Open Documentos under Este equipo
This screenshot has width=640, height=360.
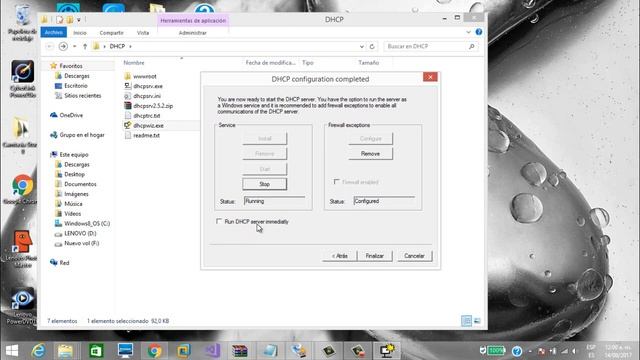tap(80, 184)
